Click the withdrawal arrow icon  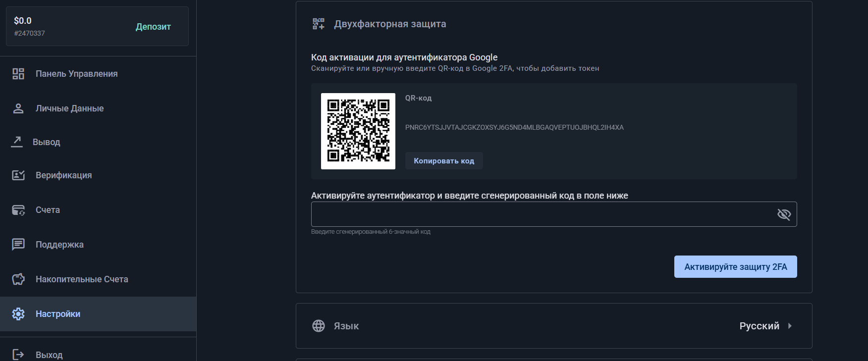click(17, 142)
